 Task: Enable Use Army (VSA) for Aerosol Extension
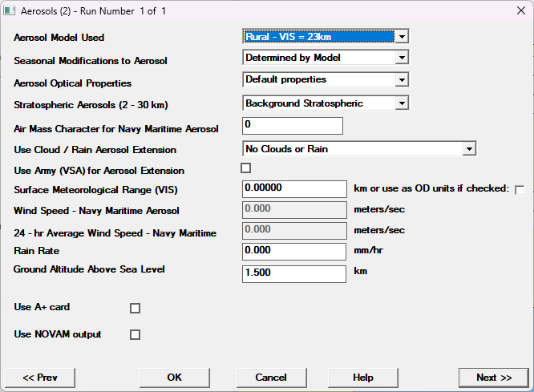(245, 168)
